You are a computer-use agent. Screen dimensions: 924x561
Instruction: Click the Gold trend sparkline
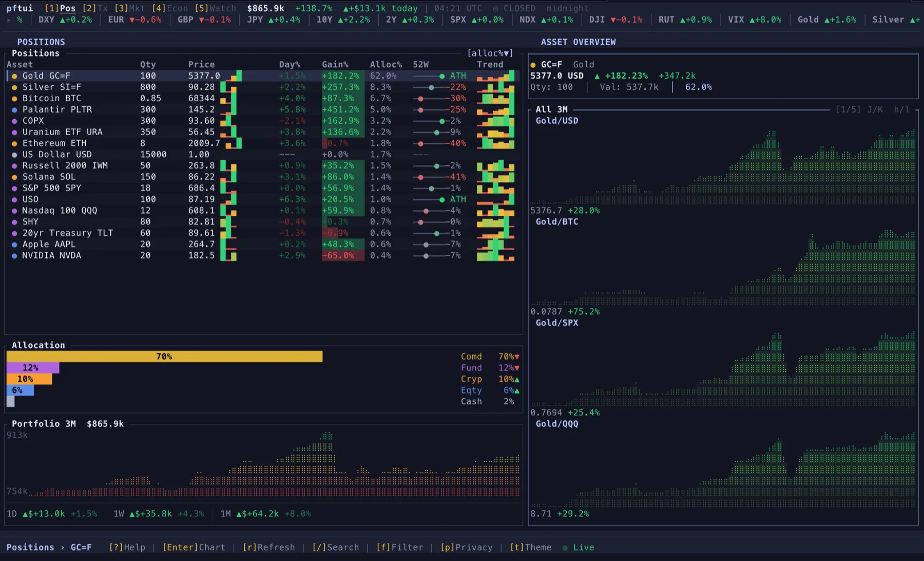tap(495, 76)
